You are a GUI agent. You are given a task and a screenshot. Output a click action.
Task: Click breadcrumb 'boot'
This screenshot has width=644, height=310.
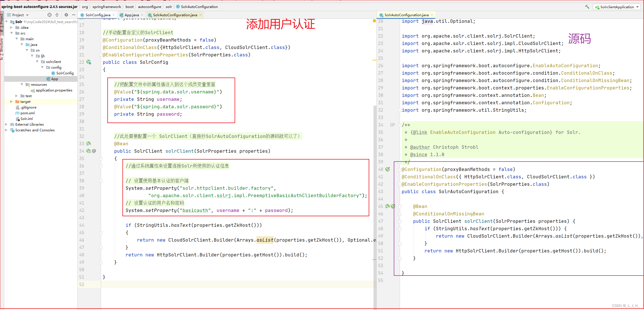[x=130, y=7]
